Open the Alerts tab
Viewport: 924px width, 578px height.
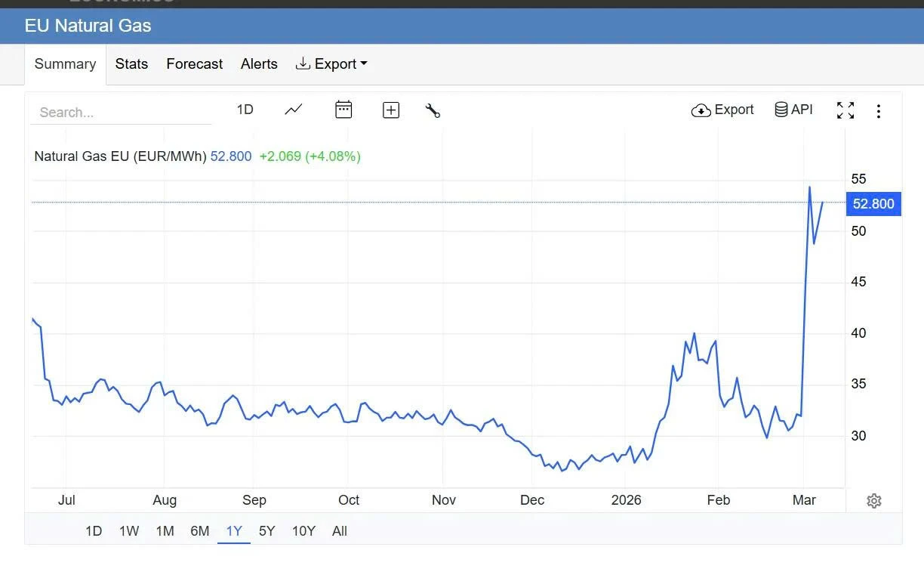(x=259, y=64)
